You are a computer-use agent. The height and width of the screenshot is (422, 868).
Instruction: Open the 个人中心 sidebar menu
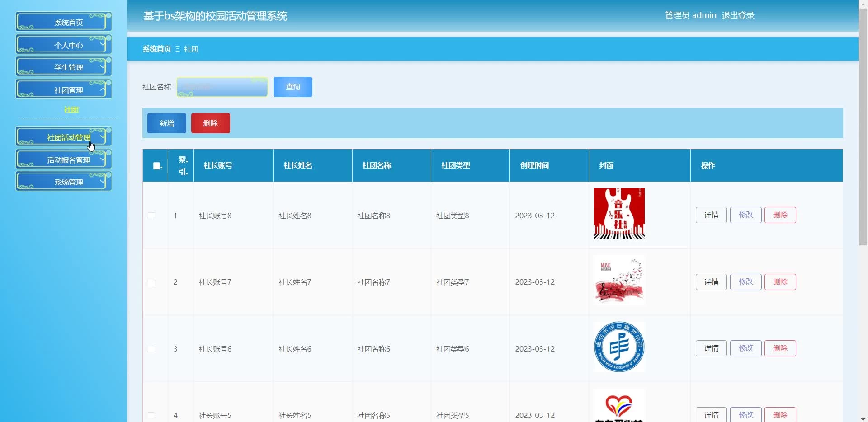pos(64,44)
